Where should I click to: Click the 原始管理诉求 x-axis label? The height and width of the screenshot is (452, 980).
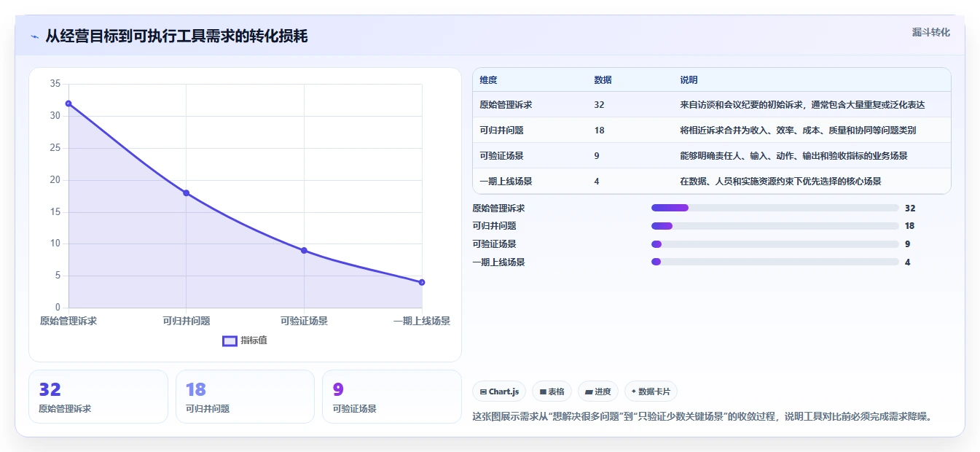click(x=68, y=321)
